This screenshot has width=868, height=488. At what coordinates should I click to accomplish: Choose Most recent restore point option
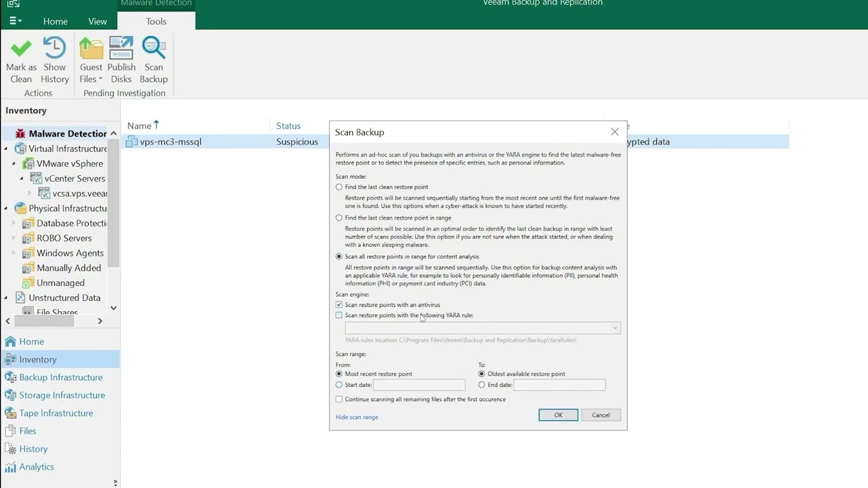[339, 373]
